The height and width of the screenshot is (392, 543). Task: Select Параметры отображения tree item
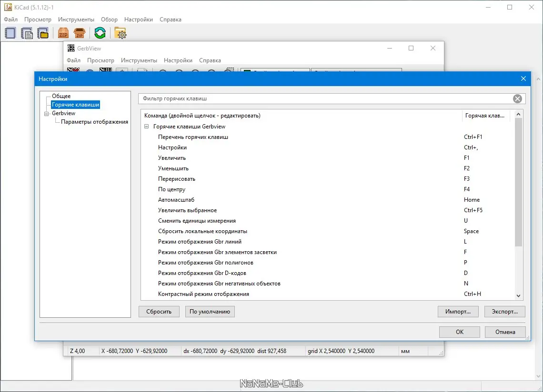tap(94, 122)
